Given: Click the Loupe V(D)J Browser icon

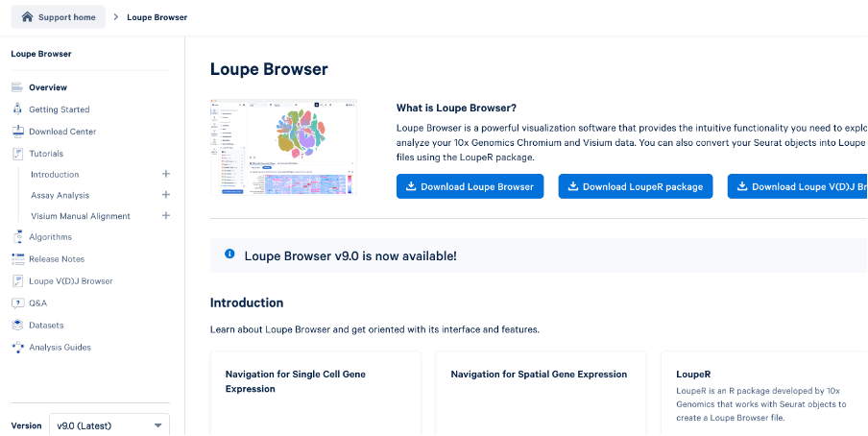Looking at the screenshot, I should 17,280.
